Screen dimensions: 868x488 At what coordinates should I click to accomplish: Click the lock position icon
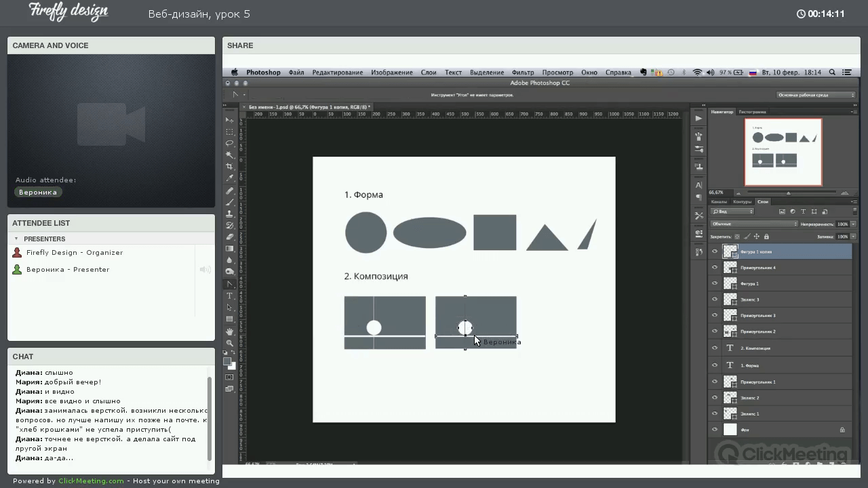(x=757, y=237)
